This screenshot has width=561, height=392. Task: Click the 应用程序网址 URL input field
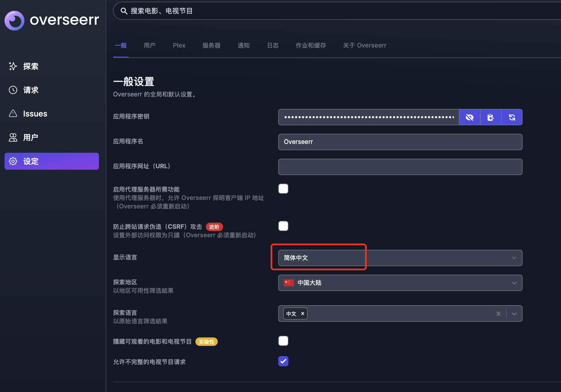coord(400,167)
